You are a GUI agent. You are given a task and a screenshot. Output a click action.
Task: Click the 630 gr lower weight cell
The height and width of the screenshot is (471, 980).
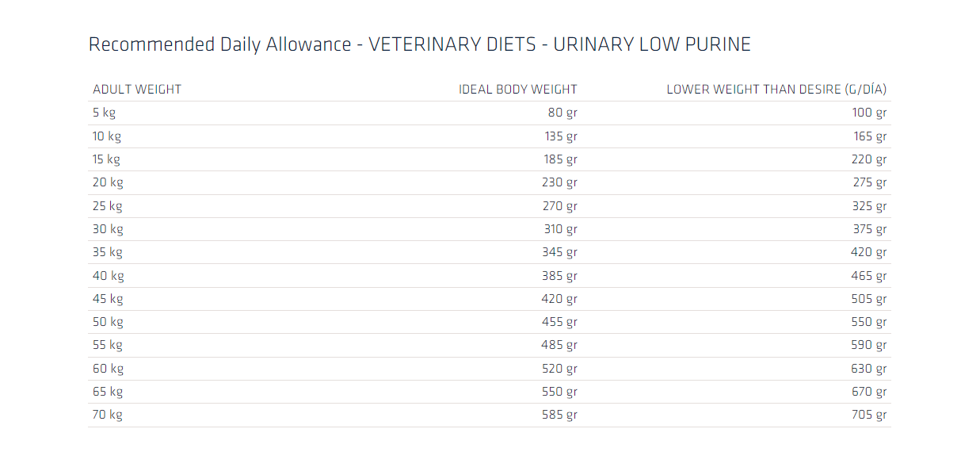(869, 369)
